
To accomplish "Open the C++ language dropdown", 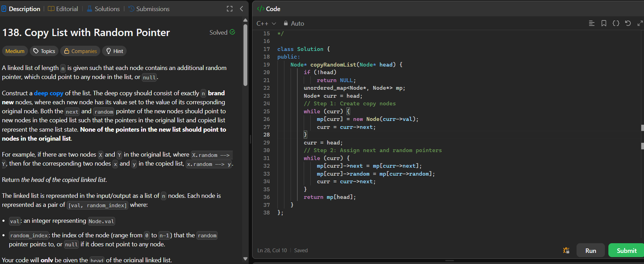I will pos(266,24).
